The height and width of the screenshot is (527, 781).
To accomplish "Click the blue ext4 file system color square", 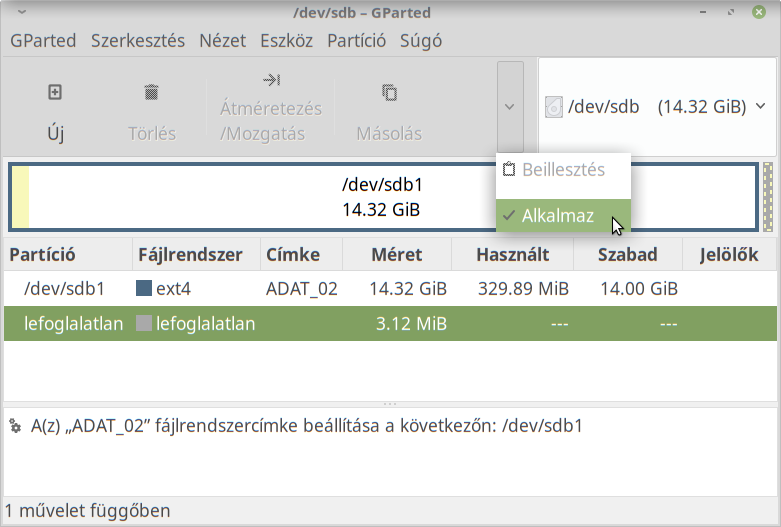I will point(144,288).
